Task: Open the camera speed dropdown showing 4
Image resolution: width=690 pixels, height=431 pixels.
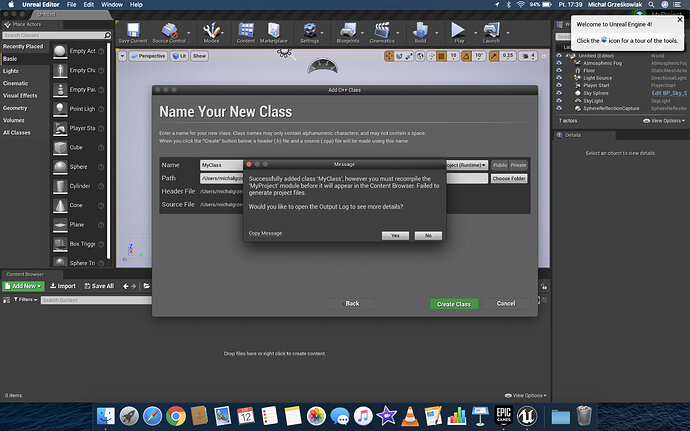Action: pyautogui.click(x=529, y=56)
